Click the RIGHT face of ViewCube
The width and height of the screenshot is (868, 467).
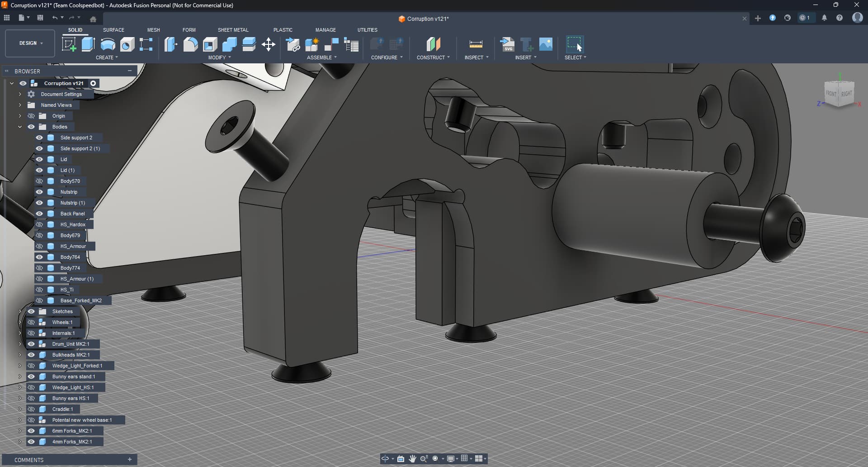click(x=846, y=94)
